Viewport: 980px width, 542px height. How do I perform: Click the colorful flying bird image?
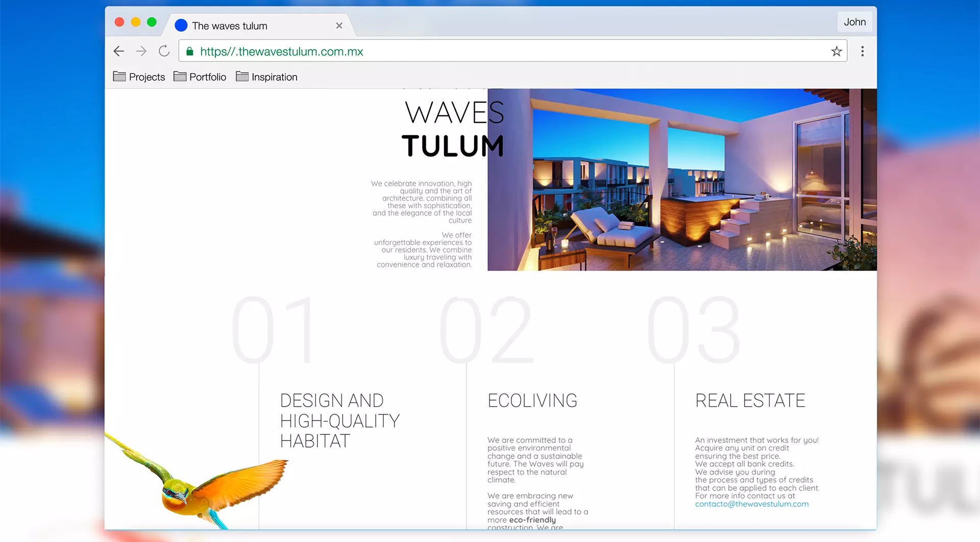point(204,485)
